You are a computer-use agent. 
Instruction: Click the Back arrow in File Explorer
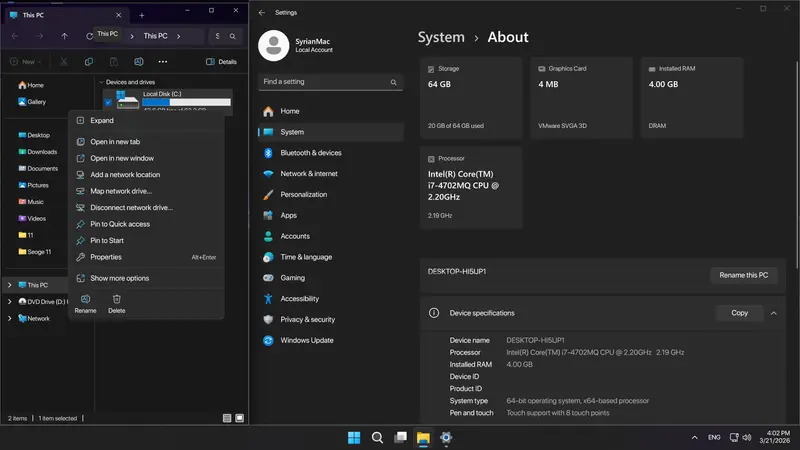[x=15, y=36]
